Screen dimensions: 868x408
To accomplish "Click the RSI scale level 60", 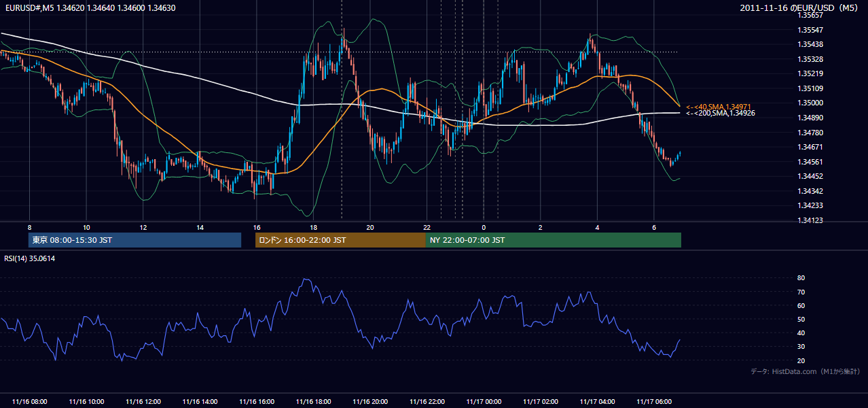I will pos(801,306).
